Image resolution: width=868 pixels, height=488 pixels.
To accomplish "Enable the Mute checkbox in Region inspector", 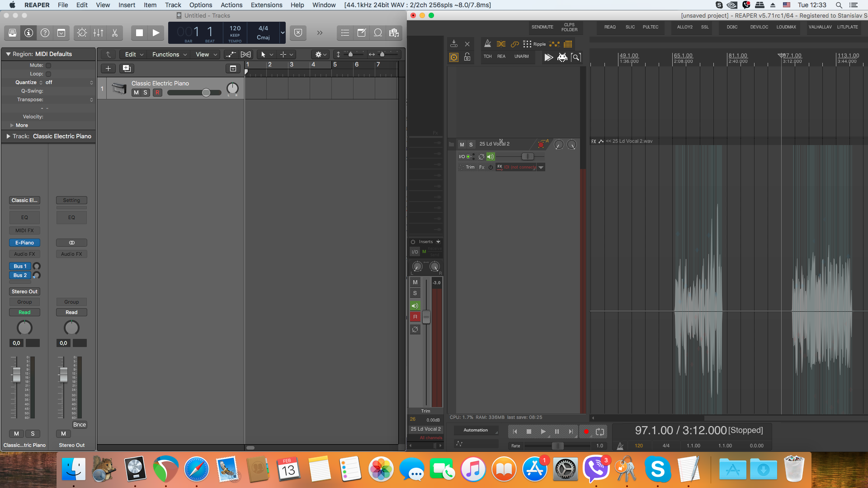I will (x=48, y=66).
